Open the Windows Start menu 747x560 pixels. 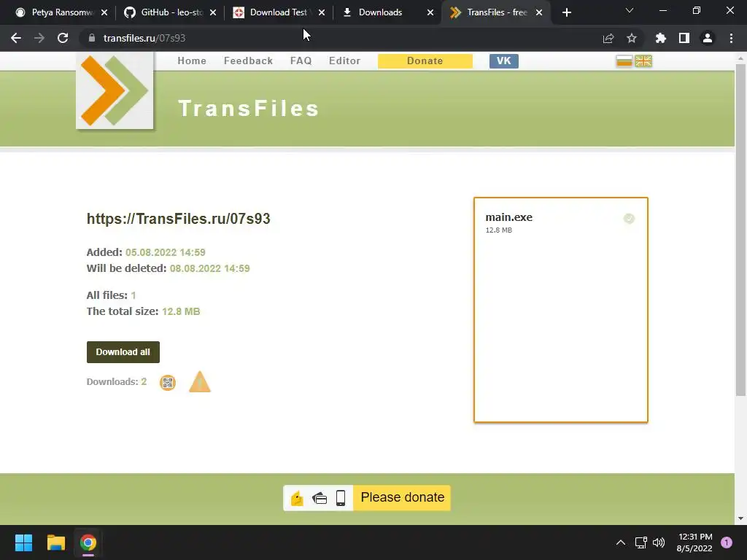click(23, 542)
